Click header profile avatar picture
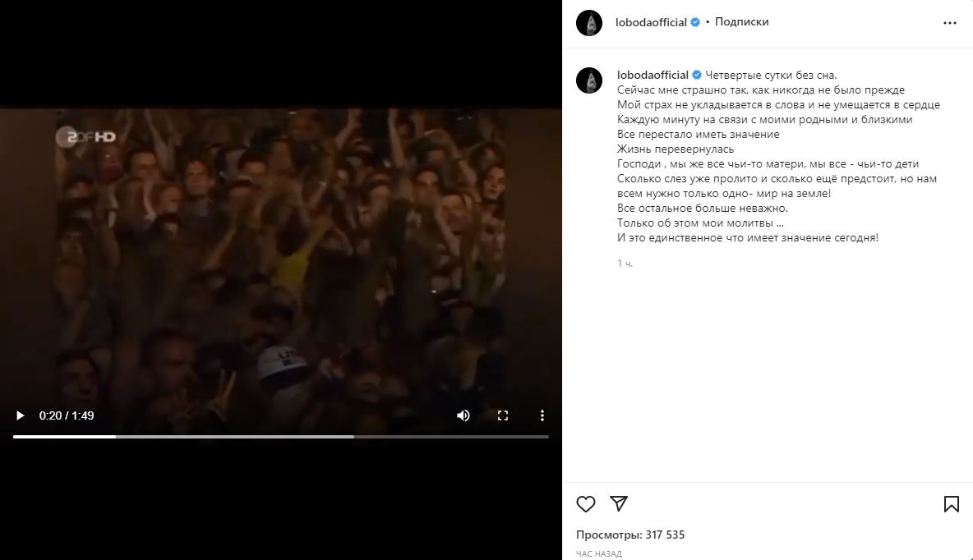The image size is (973, 560). (x=589, y=24)
